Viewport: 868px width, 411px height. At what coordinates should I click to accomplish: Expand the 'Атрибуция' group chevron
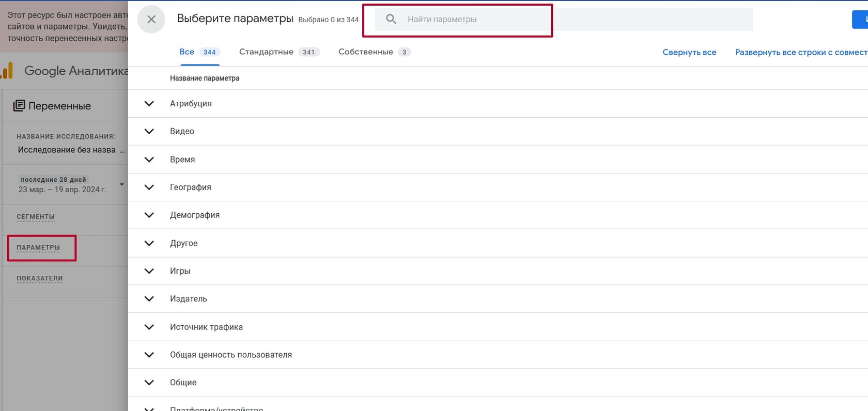coord(149,103)
